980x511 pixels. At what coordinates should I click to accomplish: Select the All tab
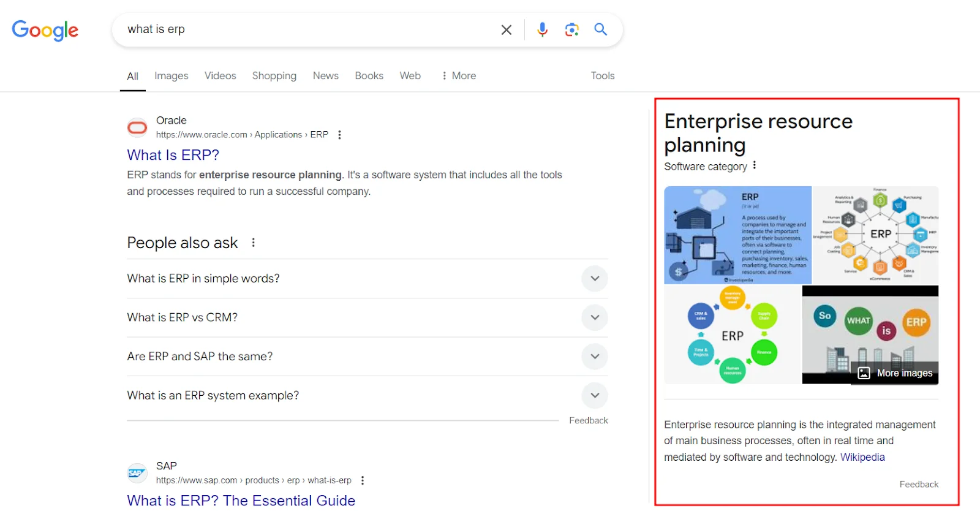coord(133,77)
